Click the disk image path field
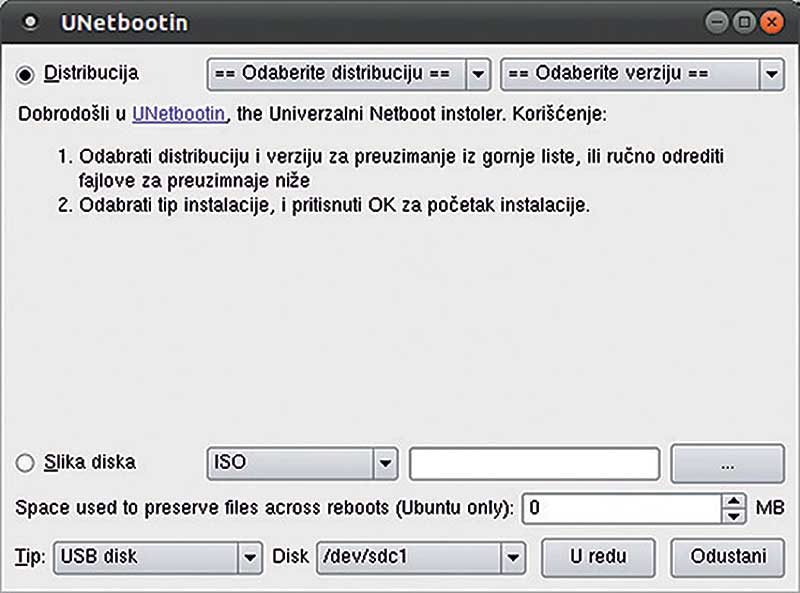Image resolution: width=800 pixels, height=593 pixels. point(534,463)
